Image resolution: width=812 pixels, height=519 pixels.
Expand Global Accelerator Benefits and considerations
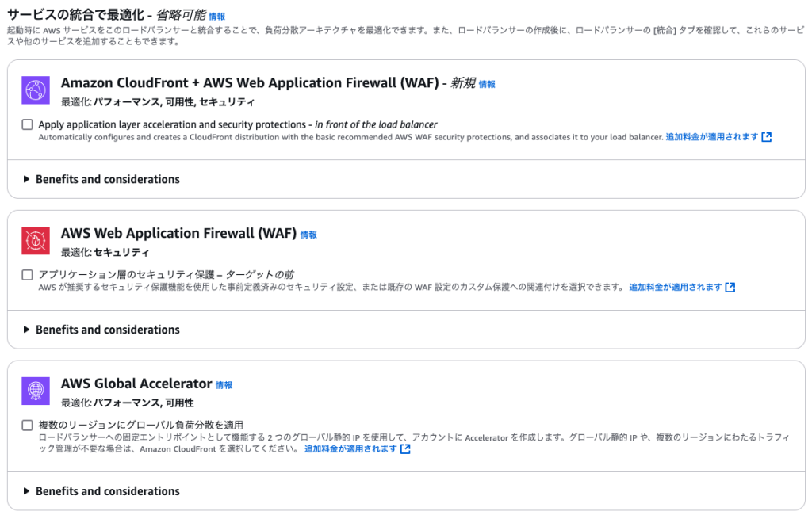click(102, 491)
